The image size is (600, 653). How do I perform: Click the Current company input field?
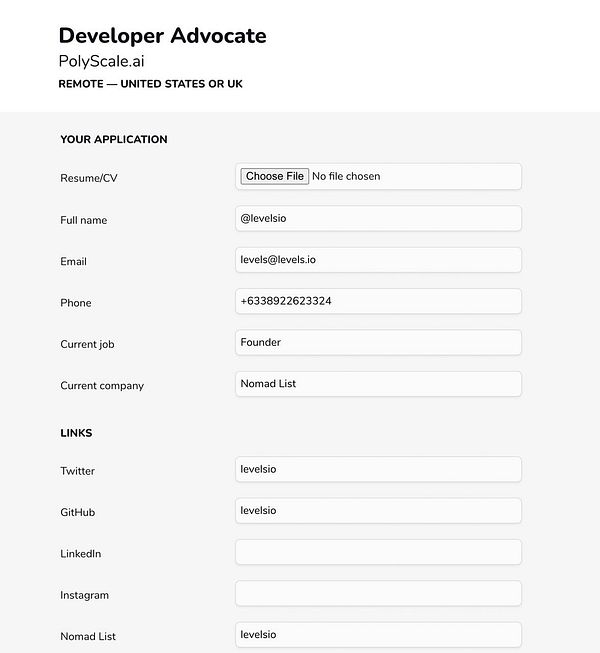pyautogui.click(x=378, y=384)
